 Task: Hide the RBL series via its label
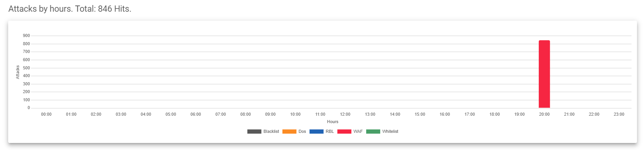330,132
